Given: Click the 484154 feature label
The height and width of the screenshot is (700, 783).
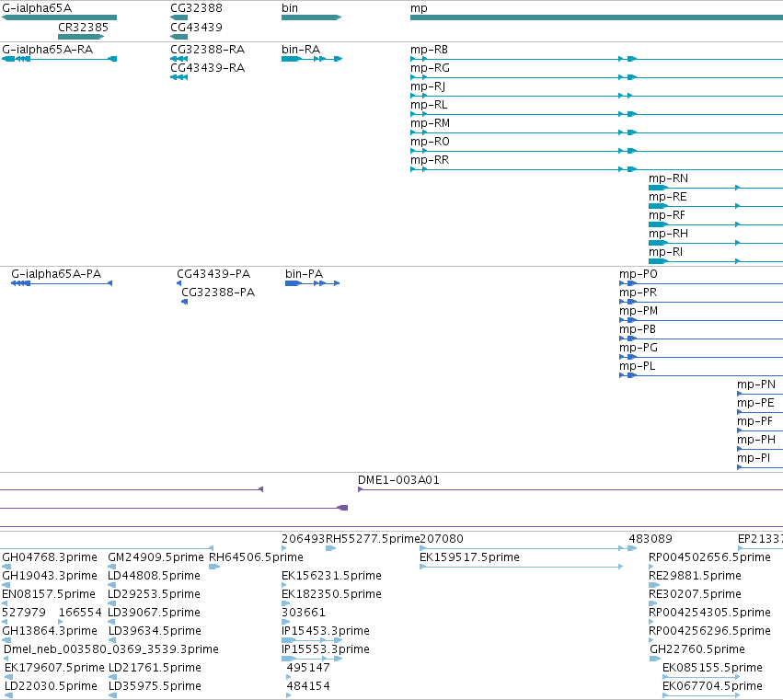Looking at the screenshot, I should (308, 686).
